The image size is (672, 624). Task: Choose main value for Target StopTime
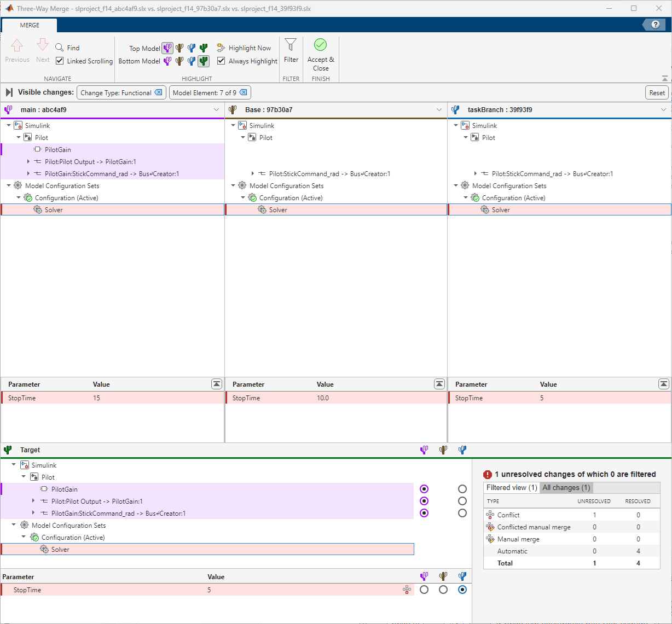click(x=424, y=590)
